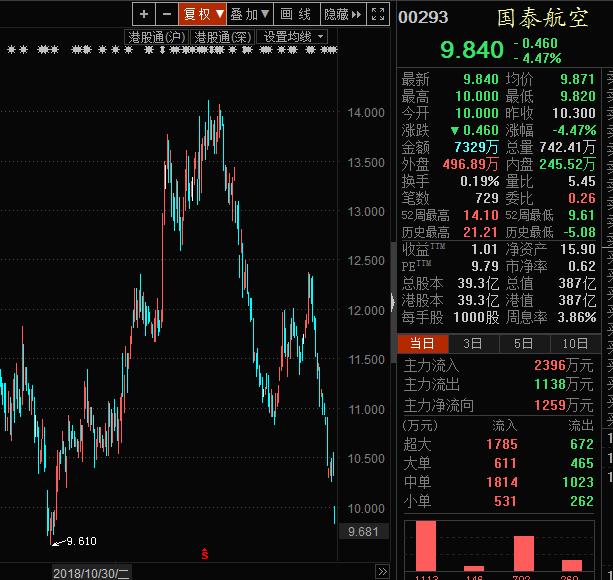
Task: Click the 9.610 low price annotation
Action: point(81,541)
